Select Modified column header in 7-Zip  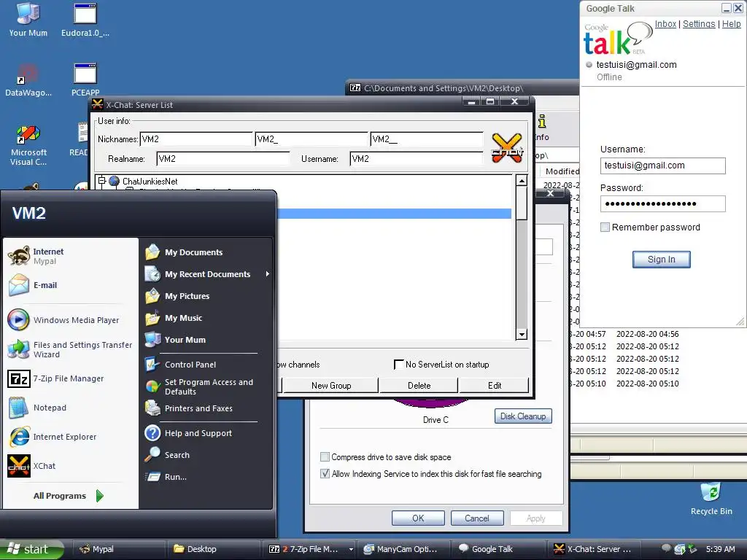click(x=562, y=171)
